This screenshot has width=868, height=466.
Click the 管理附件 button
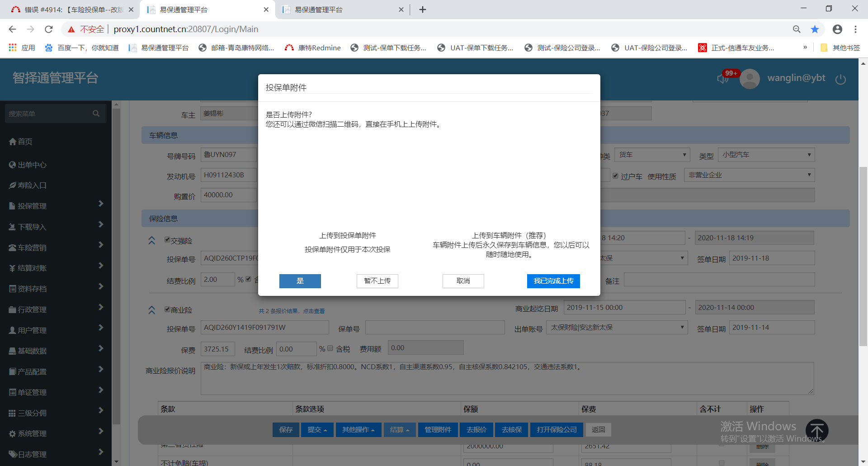click(x=438, y=430)
